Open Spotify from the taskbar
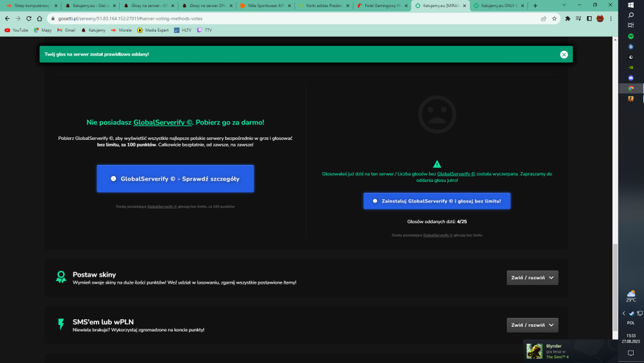This screenshot has width=644, height=363. [x=631, y=36]
